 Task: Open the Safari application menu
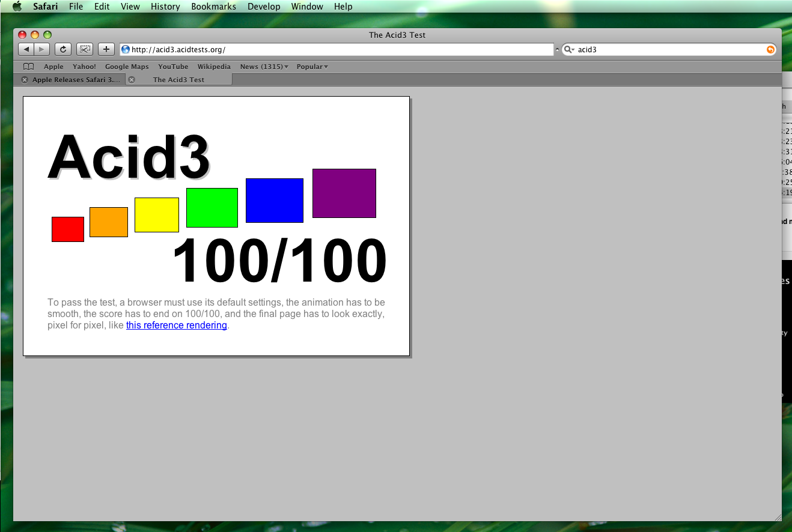tap(45, 7)
